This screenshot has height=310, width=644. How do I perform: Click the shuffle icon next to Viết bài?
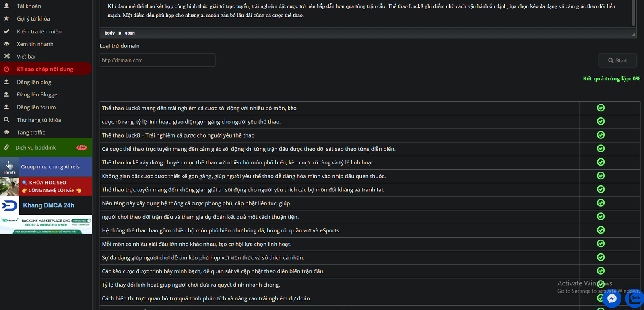point(6,56)
